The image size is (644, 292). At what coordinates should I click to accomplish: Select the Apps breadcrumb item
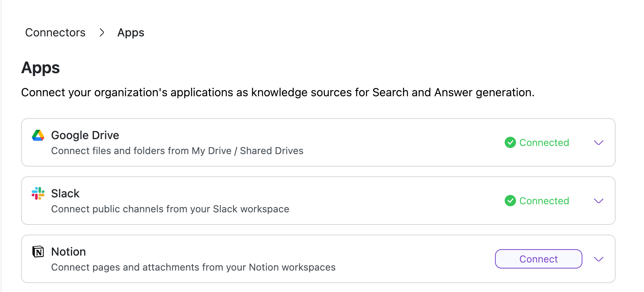131,32
